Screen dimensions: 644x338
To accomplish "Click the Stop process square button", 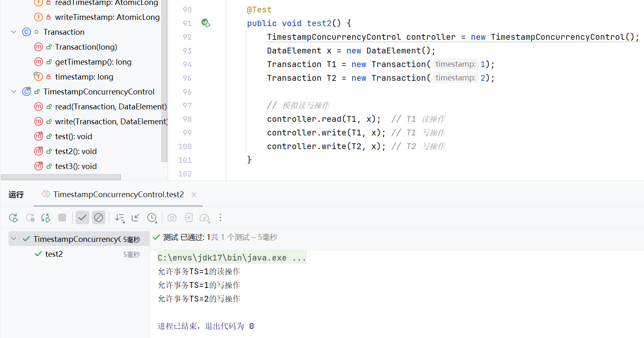I will coord(62,218).
